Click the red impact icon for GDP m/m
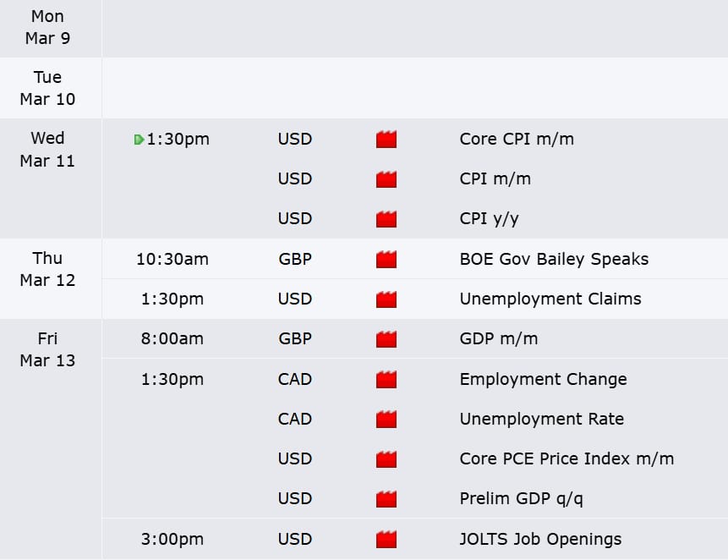 coord(386,339)
